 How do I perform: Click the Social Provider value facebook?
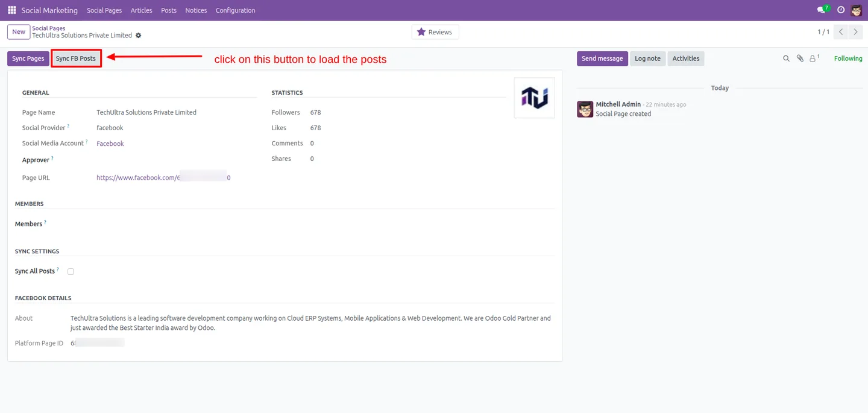tap(110, 128)
